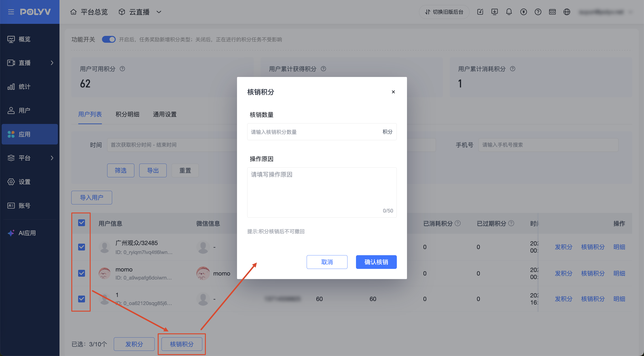Uncheck the momo row checkbox

click(81, 273)
